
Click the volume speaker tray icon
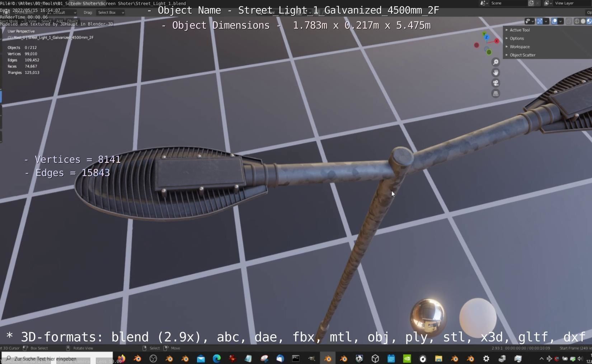tap(580, 358)
